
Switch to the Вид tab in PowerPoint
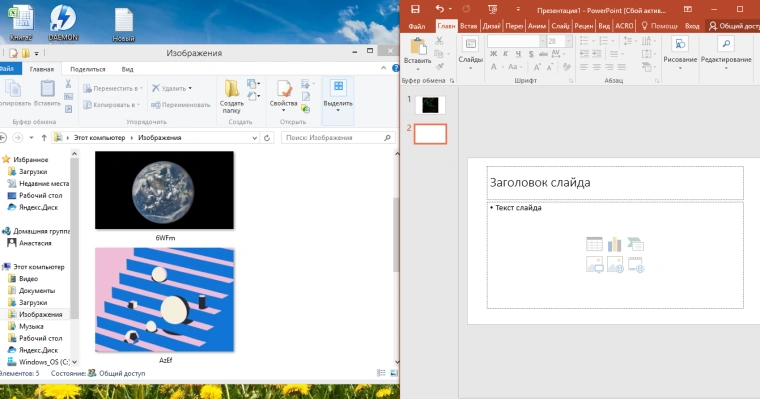(604, 26)
